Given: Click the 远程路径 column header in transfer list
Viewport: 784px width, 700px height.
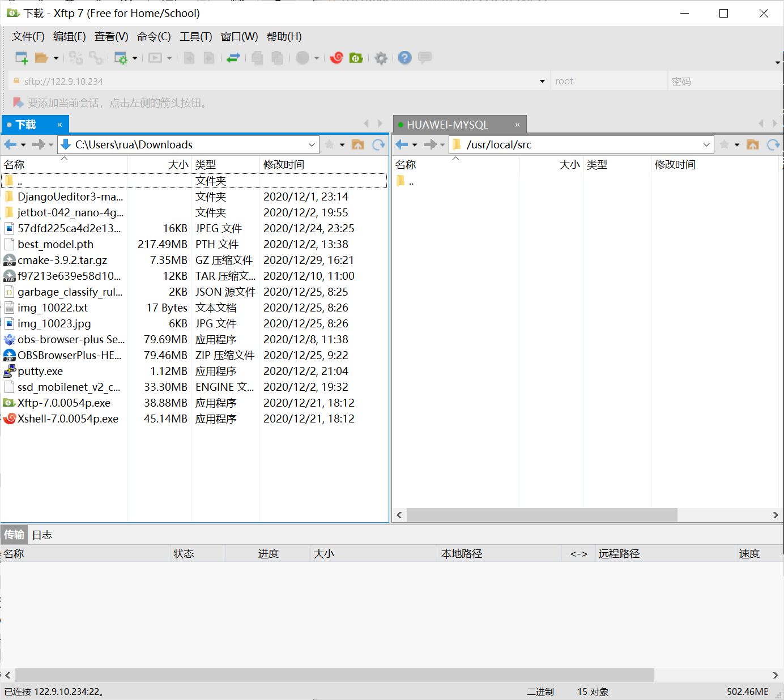Looking at the screenshot, I should (666, 554).
